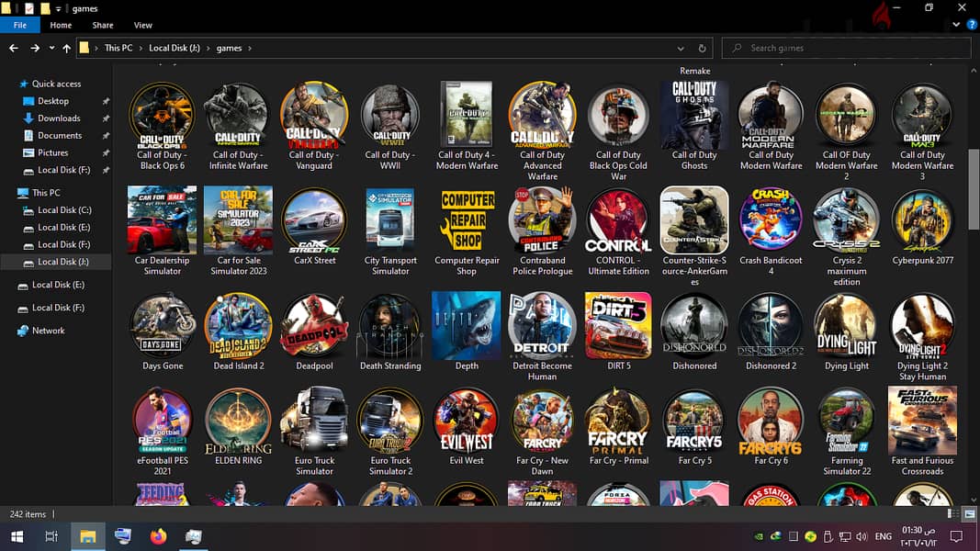
Task: Select the Cyberpunk 2077 icon
Action: [x=922, y=219]
